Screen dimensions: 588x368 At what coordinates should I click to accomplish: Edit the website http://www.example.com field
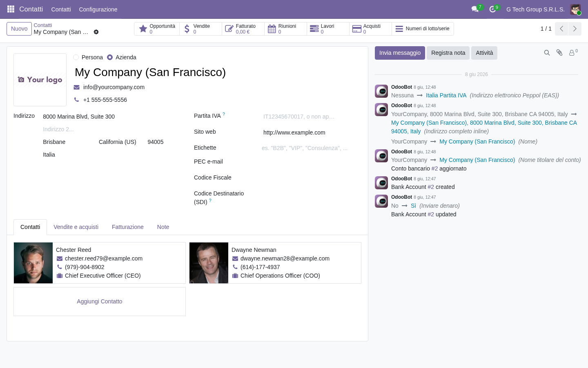pyautogui.click(x=312, y=132)
